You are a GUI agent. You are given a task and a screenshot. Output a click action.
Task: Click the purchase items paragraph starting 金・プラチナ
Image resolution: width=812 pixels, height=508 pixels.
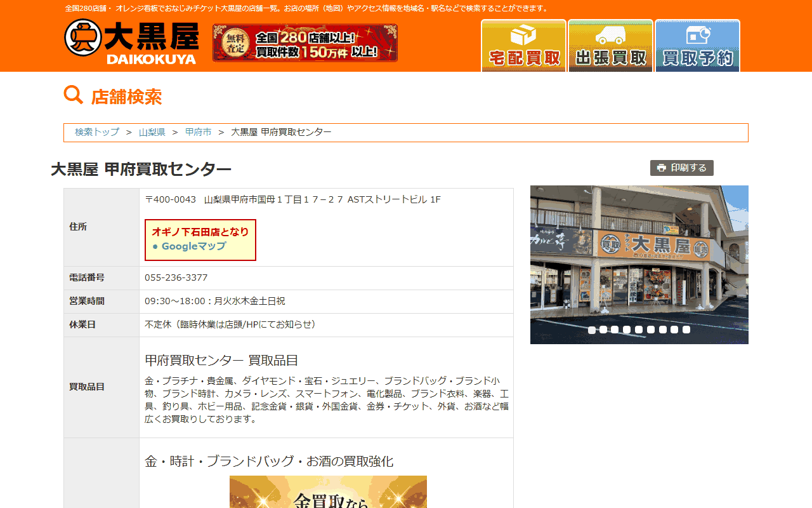327,399
